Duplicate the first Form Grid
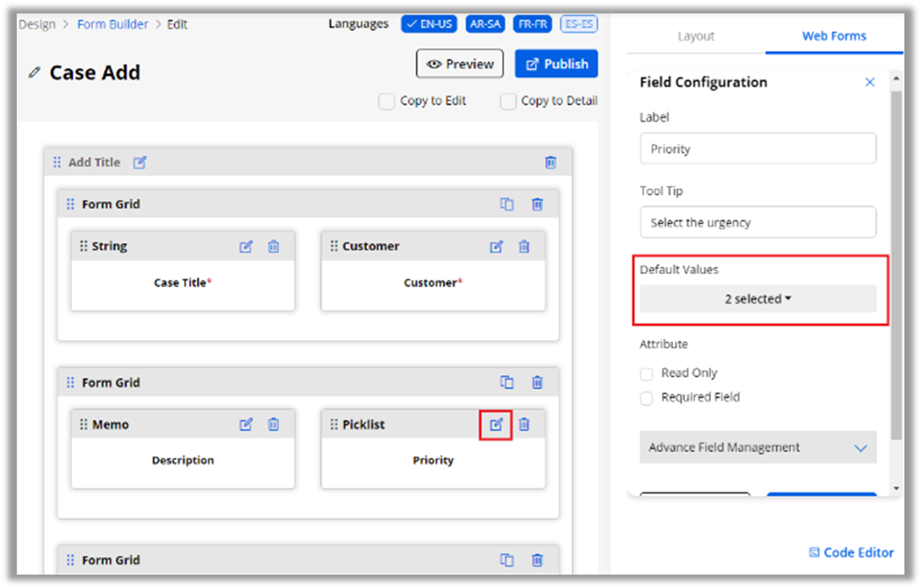This screenshot has height=588, width=922. (507, 204)
